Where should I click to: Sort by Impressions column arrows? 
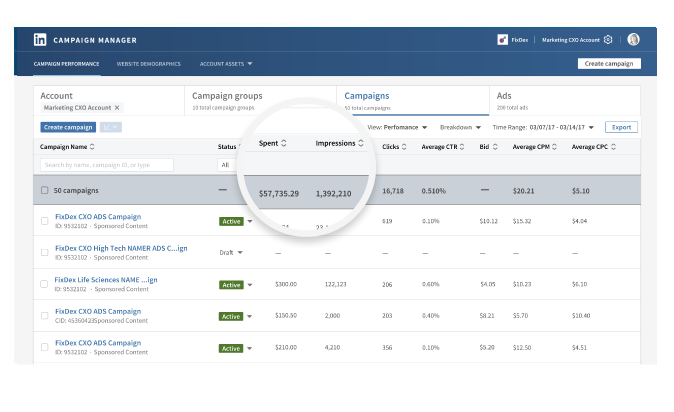click(361, 143)
